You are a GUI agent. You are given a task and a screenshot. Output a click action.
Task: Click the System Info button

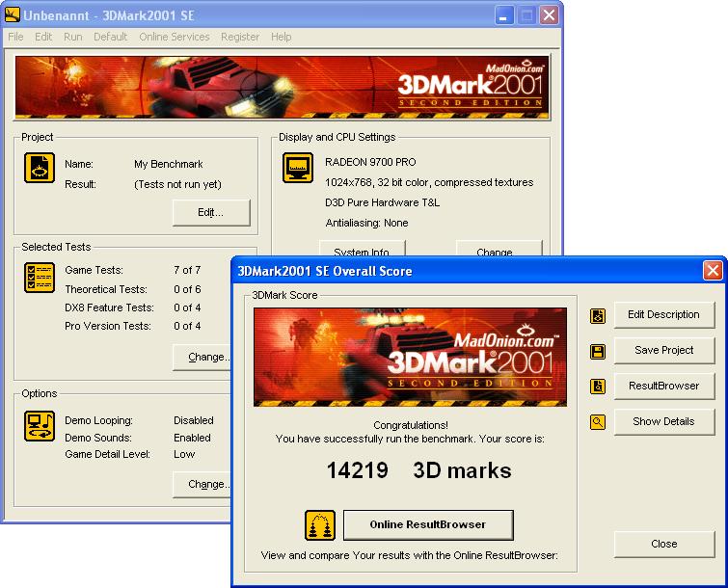[363, 248]
